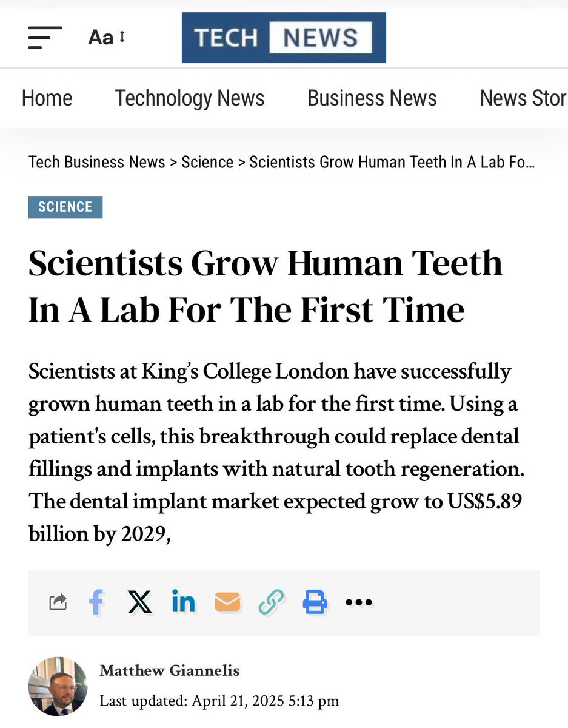This screenshot has width=568, height=728.
Task: Select the Business News menu item
Action: pos(372,98)
